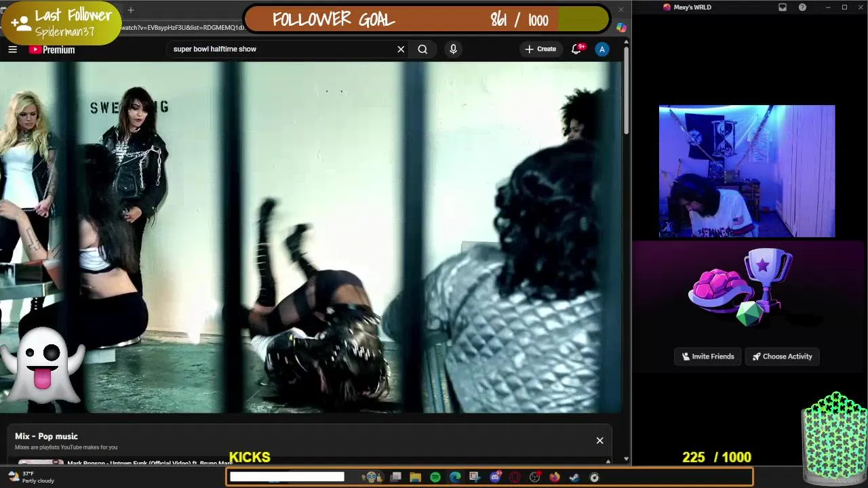Run search with magnifier button
The image size is (868, 488).
422,49
